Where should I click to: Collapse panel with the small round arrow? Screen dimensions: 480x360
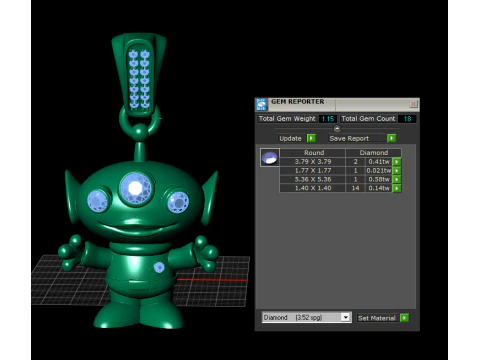337,128
